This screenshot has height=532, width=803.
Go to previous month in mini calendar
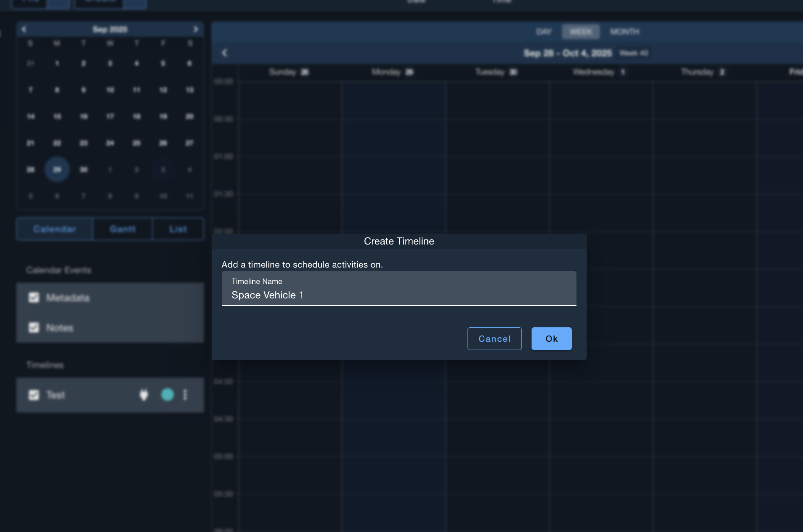point(24,29)
